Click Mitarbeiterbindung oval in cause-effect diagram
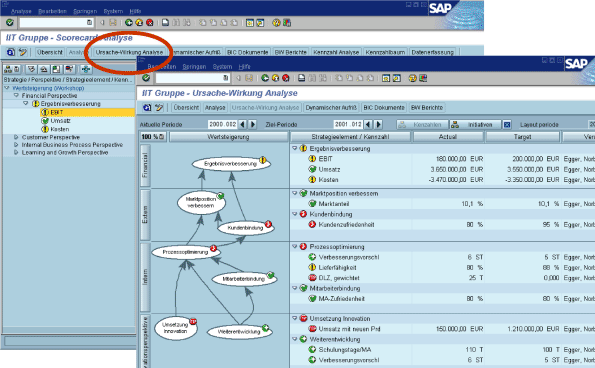The image size is (595, 368). tap(244, 279)
